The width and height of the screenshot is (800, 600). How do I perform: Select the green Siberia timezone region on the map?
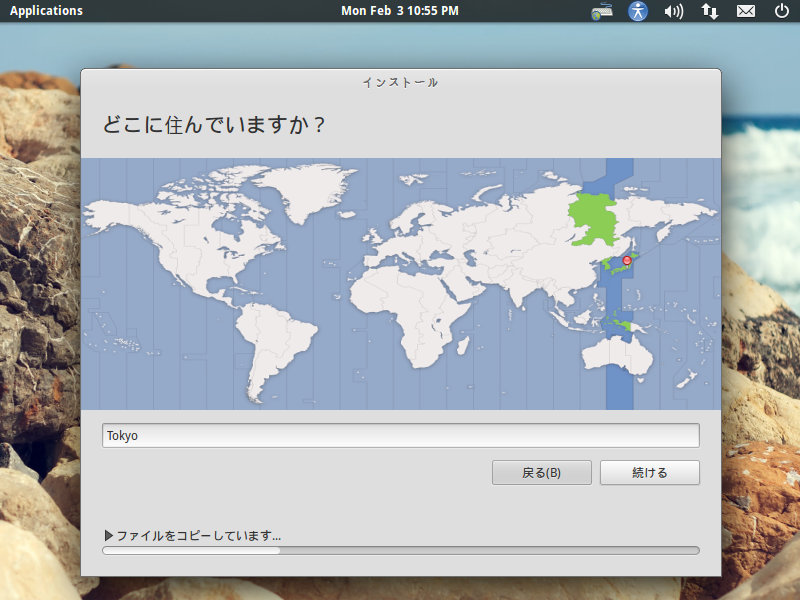pos(593,220)
